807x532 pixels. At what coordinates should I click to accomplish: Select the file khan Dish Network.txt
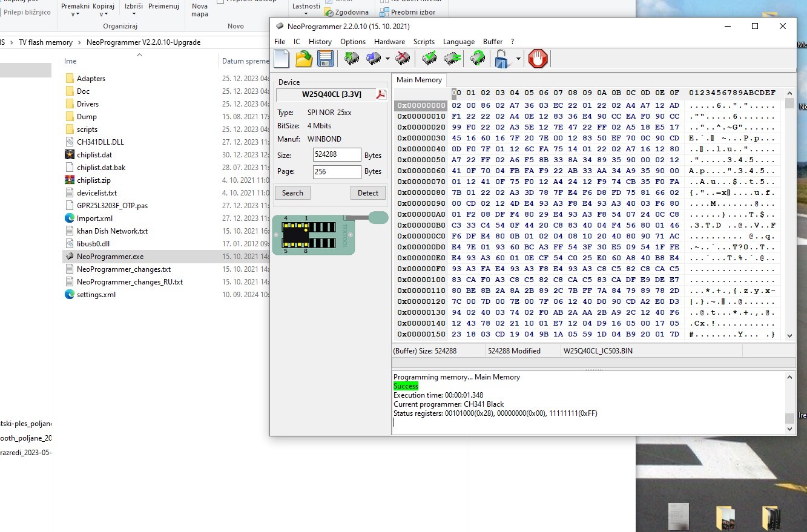112,231
